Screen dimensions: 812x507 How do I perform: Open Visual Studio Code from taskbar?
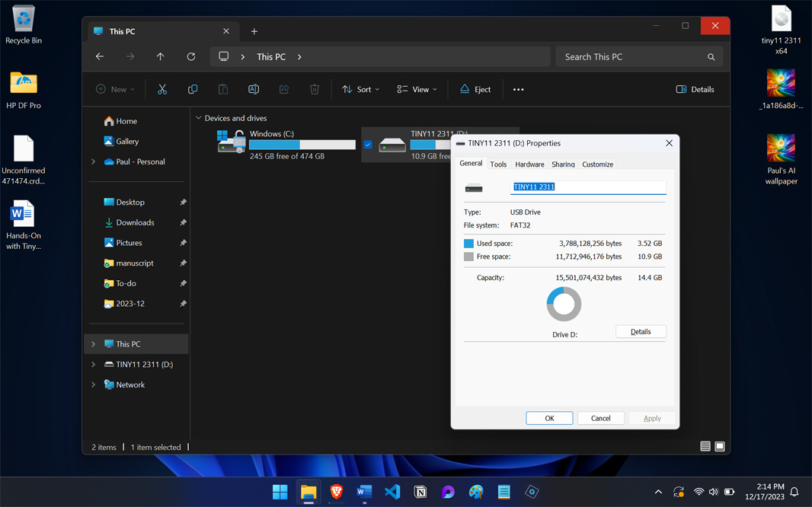392,492
